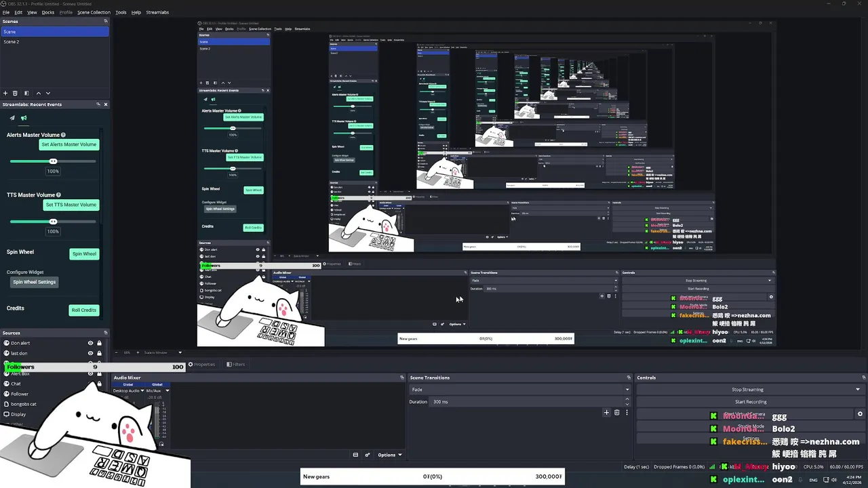Click Set Alerts Master Volume button
The image size is (868, 488).
pyautogui.click(x=69, y=144)
